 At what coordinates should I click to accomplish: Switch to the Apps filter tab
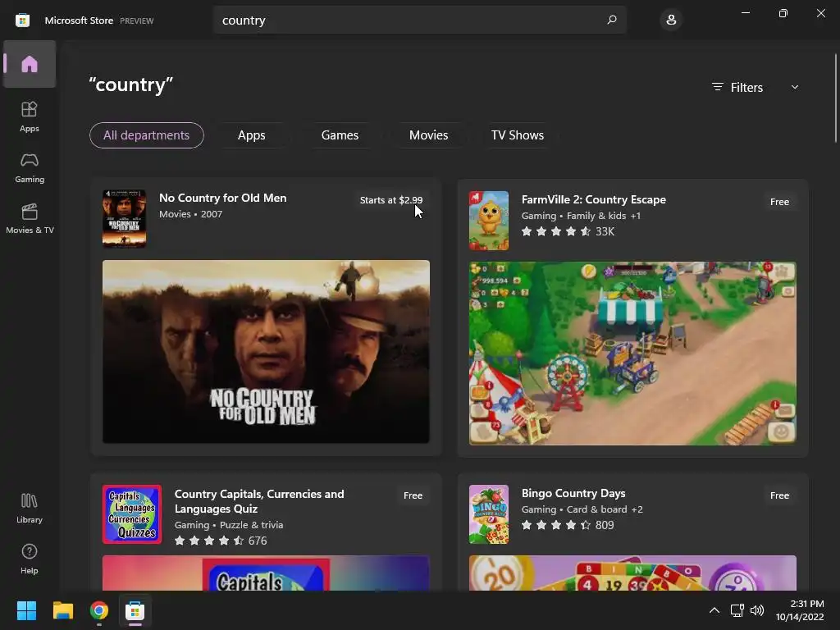(251, 135)
